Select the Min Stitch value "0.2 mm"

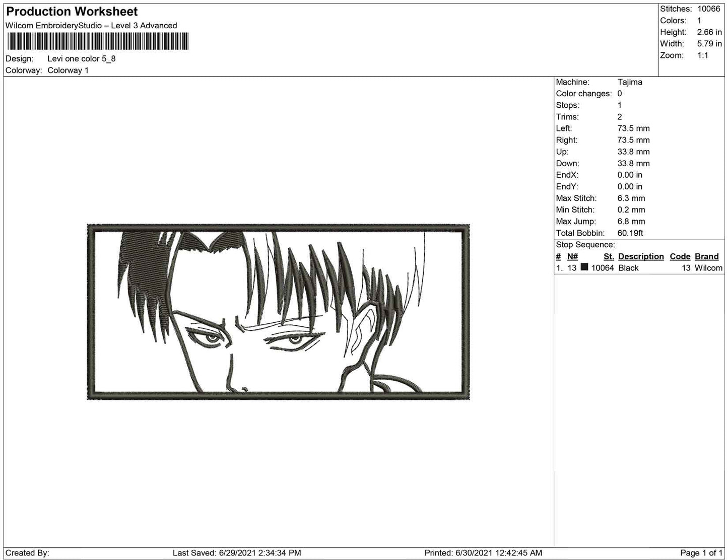tap(631, 210)
